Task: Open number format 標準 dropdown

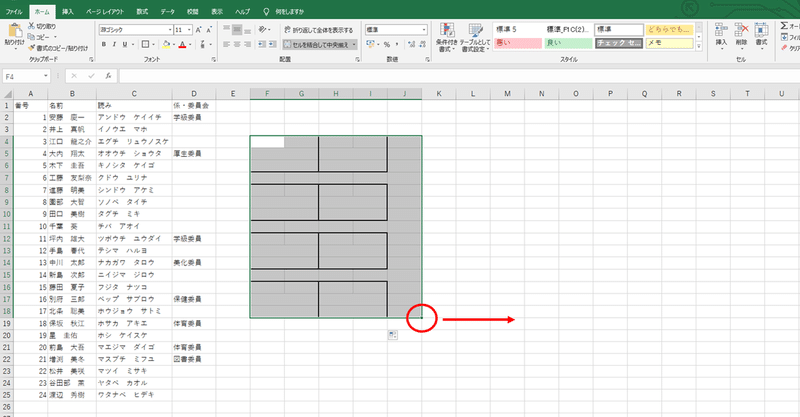Action: (x=423, y=30)
